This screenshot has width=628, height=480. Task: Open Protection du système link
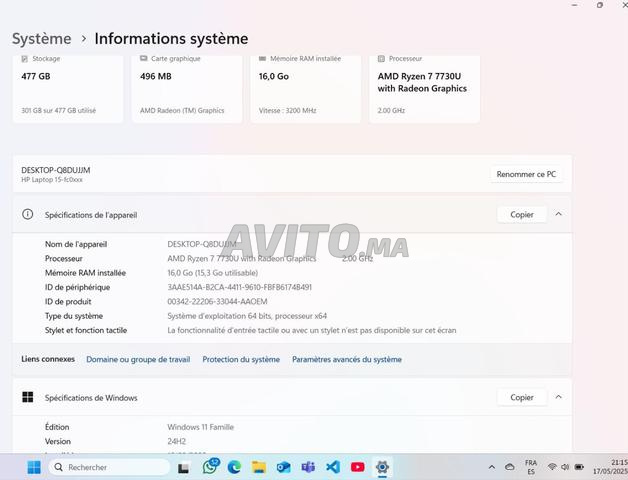(x=241, y=359)
